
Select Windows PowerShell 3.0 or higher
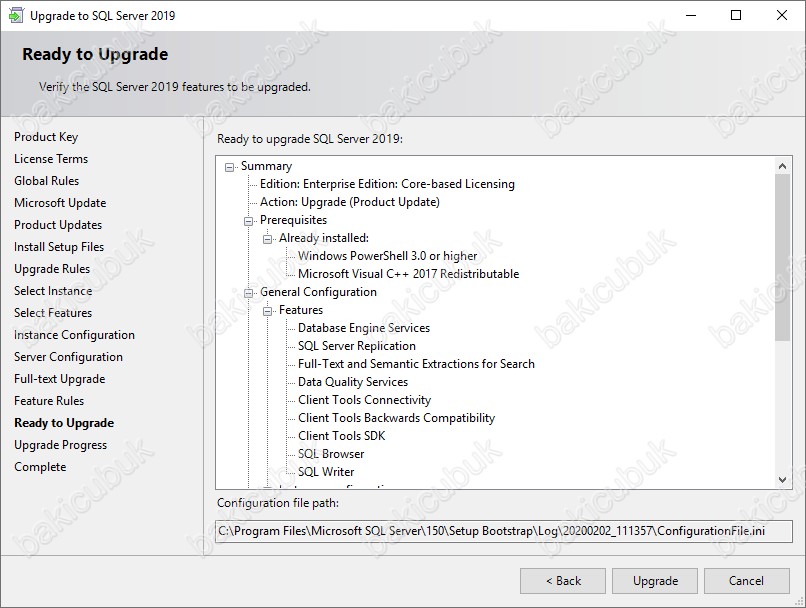pos(388,256)
